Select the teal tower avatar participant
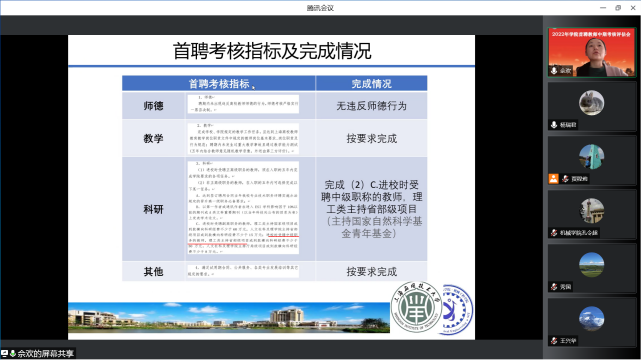This screenshot has height=360, width=641. tap(591, 157)
